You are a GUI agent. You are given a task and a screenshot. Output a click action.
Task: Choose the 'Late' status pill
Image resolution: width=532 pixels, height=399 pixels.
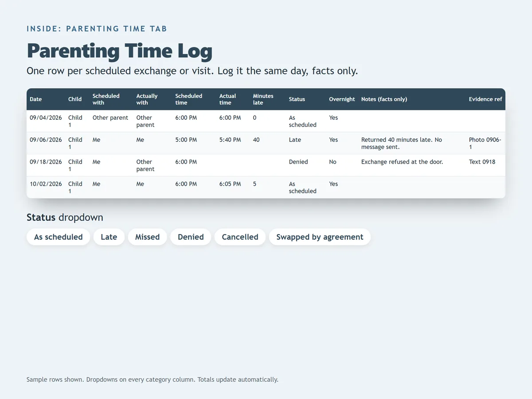tap(109, 237)
